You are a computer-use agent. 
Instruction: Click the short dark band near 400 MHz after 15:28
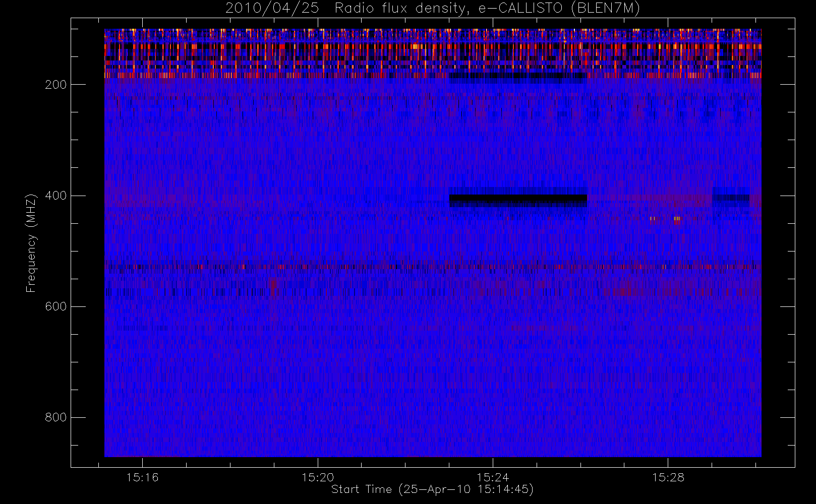pos(730,198)
